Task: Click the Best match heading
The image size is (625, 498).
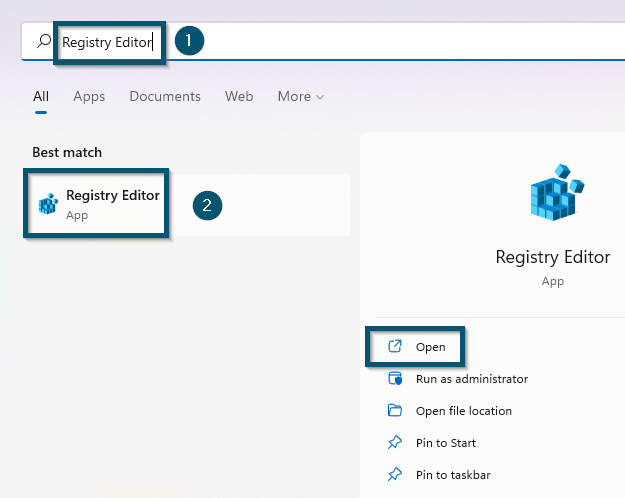Action: [67, 152]
